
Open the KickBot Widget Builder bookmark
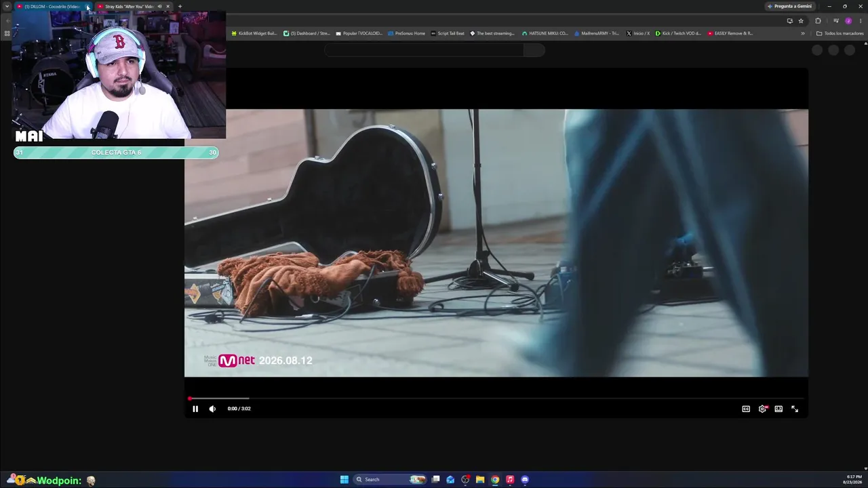click(254, 33)
